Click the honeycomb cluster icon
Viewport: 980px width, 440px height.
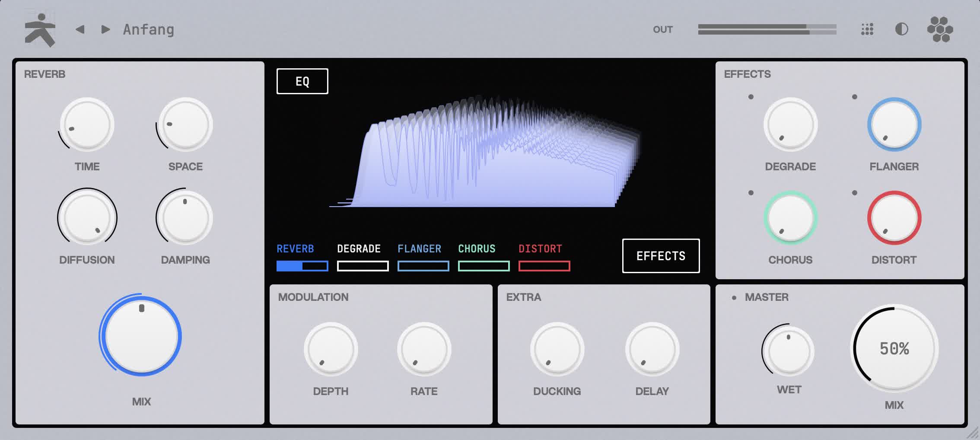(x=940, y=29)
